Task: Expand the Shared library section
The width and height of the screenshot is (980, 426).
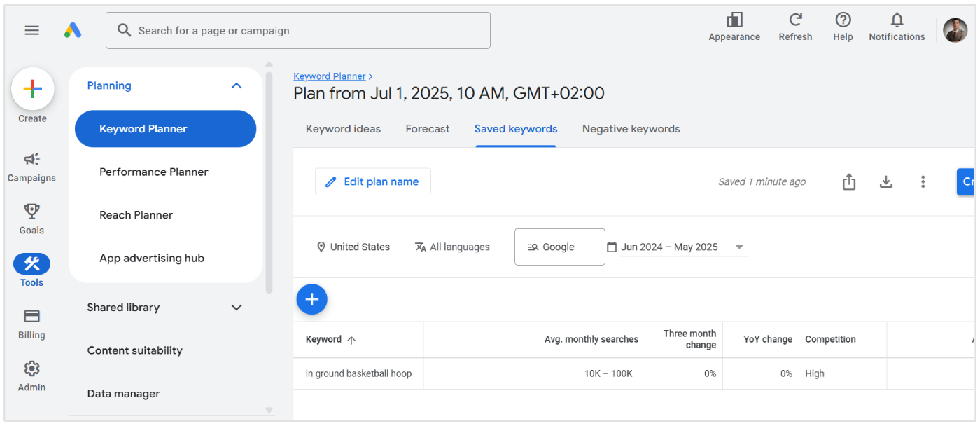Action: (x=237, y=307)
